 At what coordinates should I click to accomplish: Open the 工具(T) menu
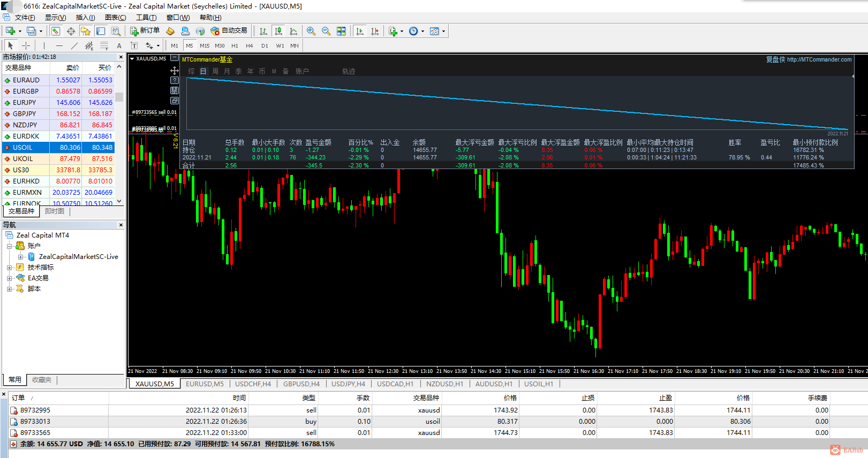tap(146, 18)
